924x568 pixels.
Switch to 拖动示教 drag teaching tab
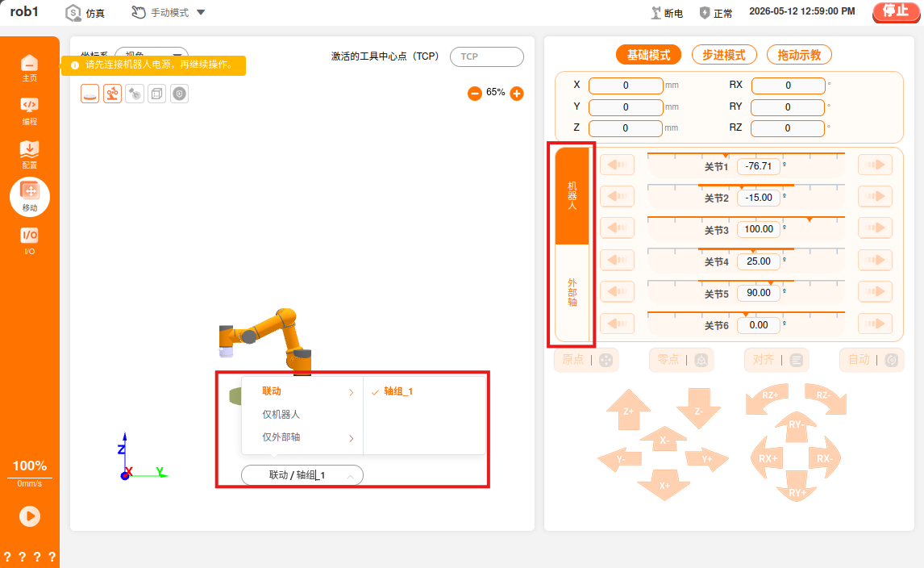[x=799, y=55]
